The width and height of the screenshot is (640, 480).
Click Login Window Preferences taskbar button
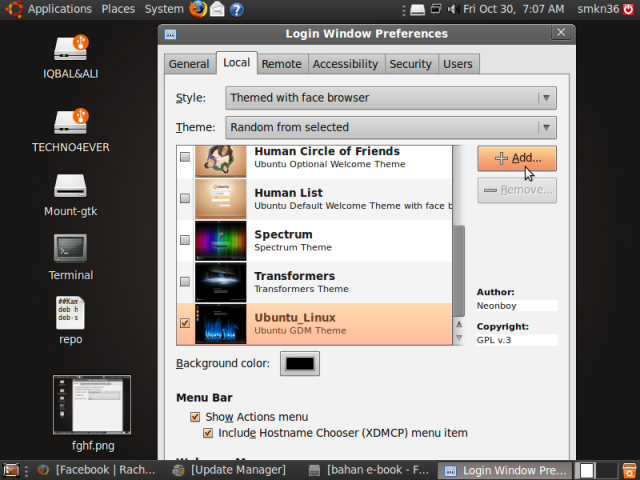[x=505, y=470]
